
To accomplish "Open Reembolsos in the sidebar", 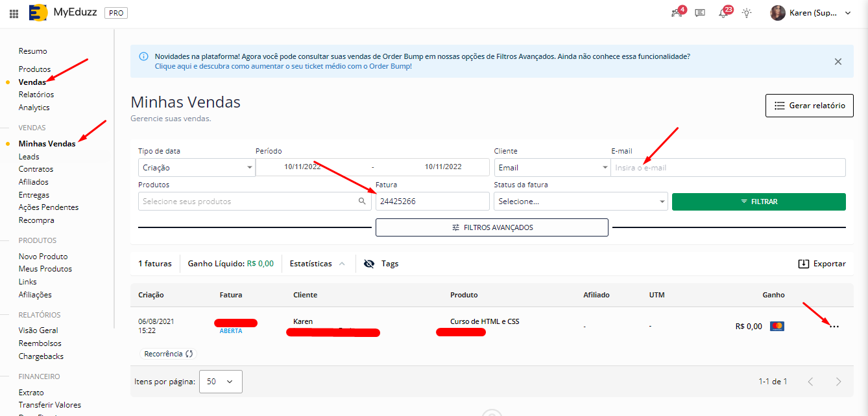I will (40, 343).
